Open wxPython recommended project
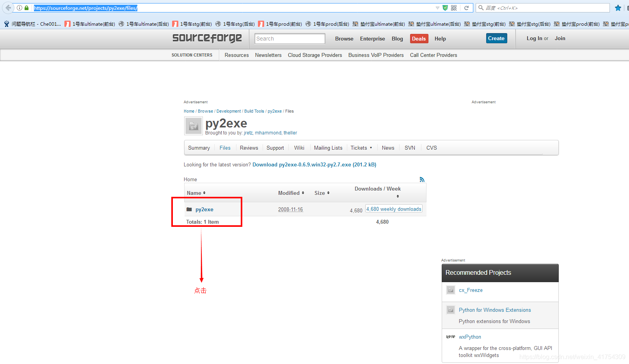This screenshot has width=629, height=364. (470, 337)
